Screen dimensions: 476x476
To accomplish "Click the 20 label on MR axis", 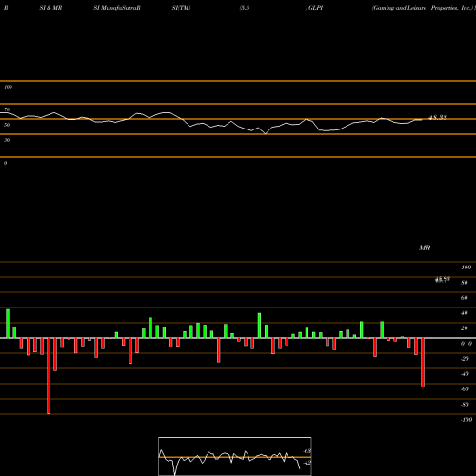I will pos(465,328).
